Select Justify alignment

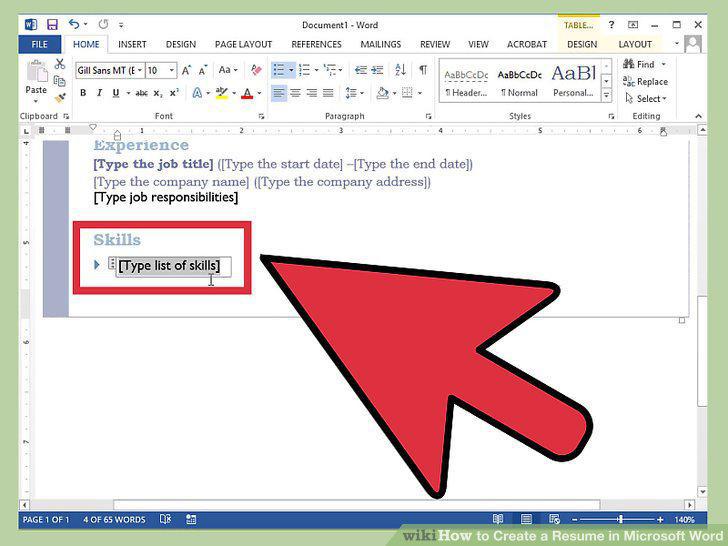[x=328, y=93]
